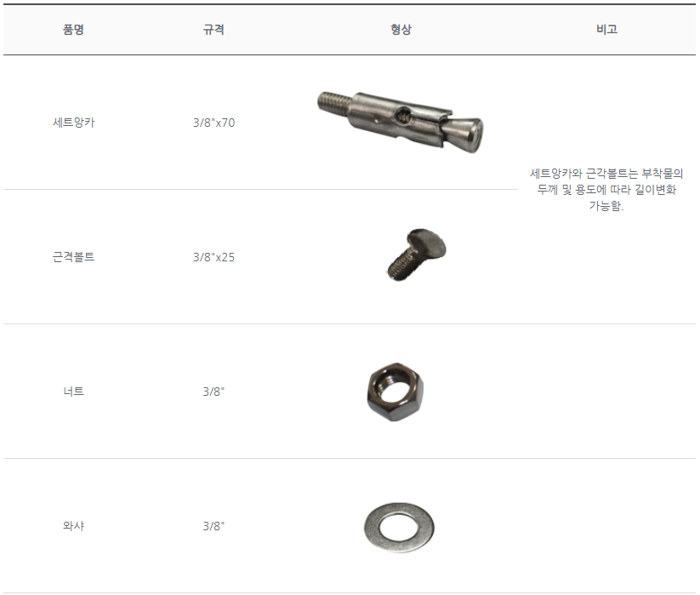This screenshot has width=700, height=595.
Task: Click the set anchor bolt product image
Action: [x=401, y=122]
